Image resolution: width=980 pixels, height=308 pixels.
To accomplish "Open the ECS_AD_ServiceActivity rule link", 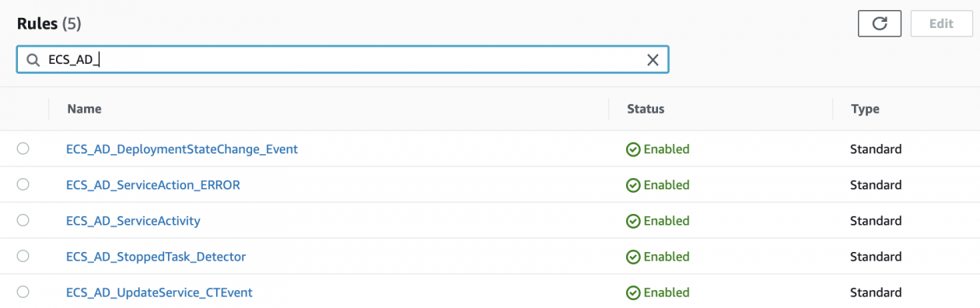I will (x=133, y=221).
